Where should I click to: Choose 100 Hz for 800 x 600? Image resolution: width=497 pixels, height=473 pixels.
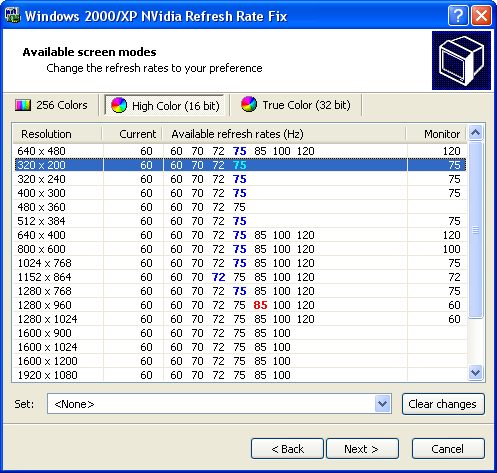point(282,249)
